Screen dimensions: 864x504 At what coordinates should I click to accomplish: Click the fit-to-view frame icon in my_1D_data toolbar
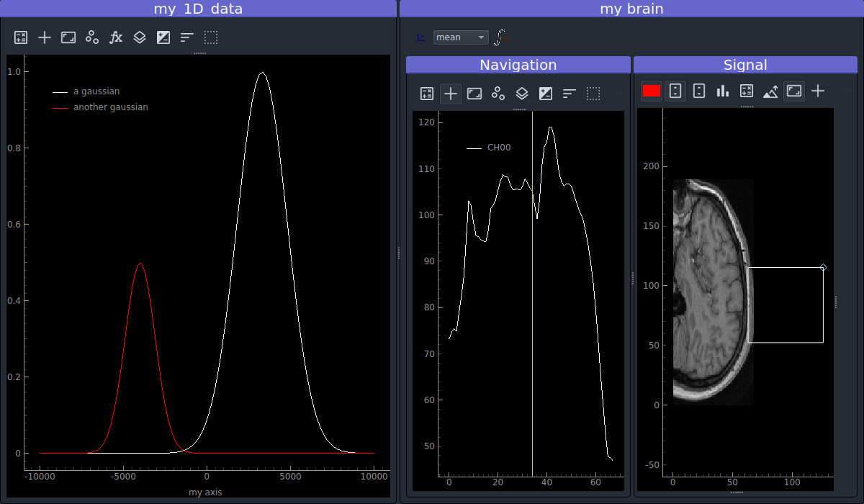pyautogui.click(x=68, y=37)
